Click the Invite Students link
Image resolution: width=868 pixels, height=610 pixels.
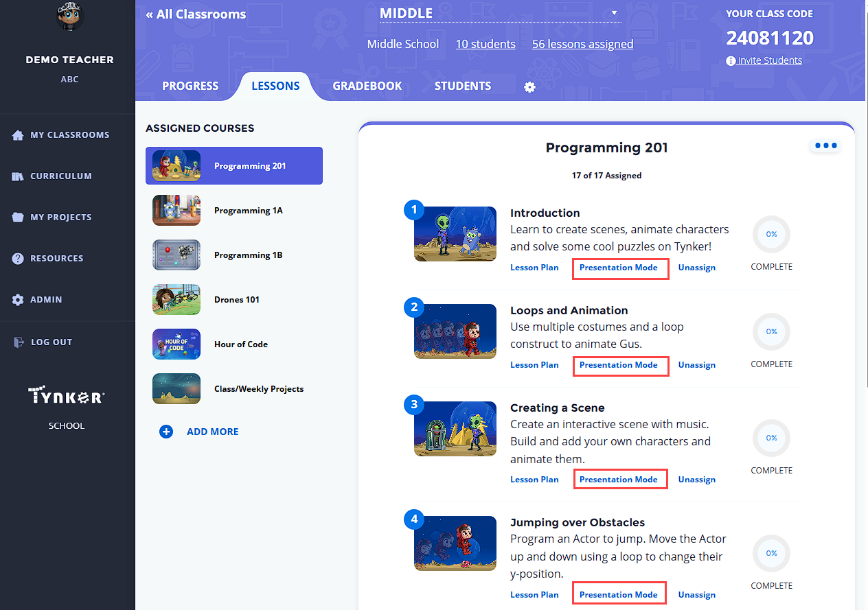[770, 60]
